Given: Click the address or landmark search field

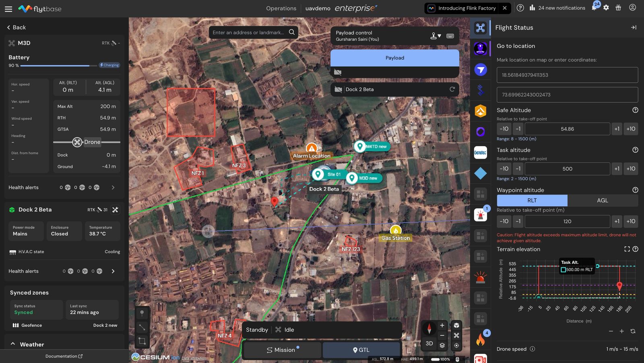Looking at the screenshot, I should [x=248, y=32].
